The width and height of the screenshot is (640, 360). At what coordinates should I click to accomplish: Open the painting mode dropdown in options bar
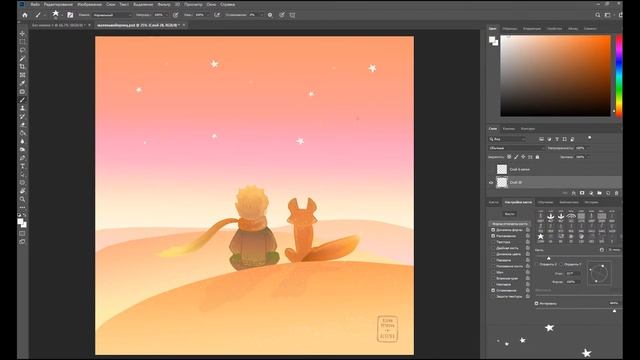pos(112,15)
